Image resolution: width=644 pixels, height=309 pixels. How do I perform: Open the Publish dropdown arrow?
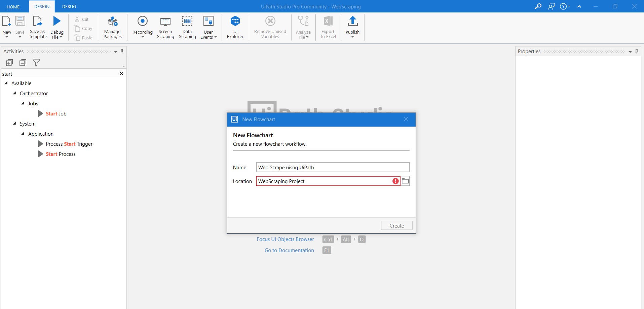click(x=352, y=37)
